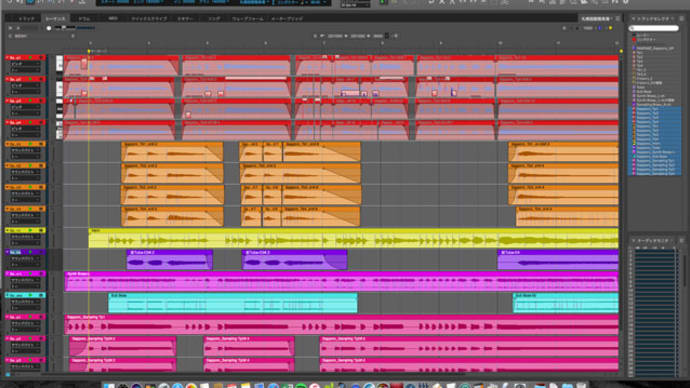Screen dimensions: 690x388
Task: Open the yellow track's サウンドバイト dropdown
Action: pos(26,237)
